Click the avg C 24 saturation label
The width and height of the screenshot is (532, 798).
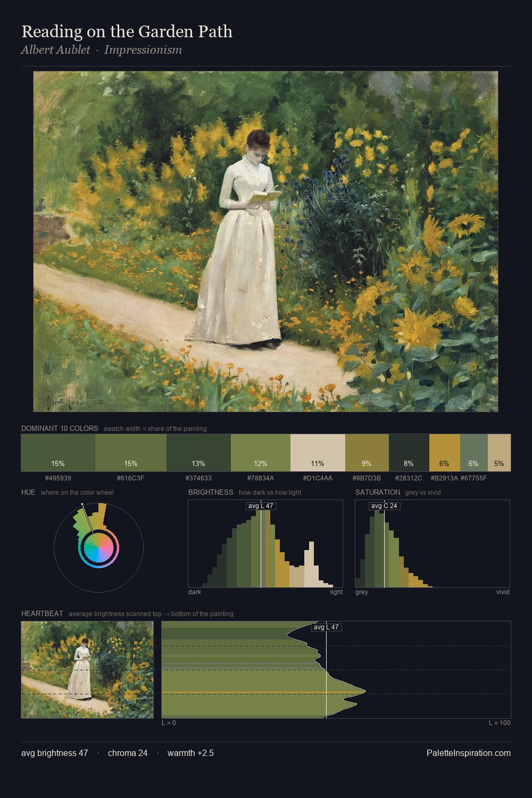tap(384, 506)
